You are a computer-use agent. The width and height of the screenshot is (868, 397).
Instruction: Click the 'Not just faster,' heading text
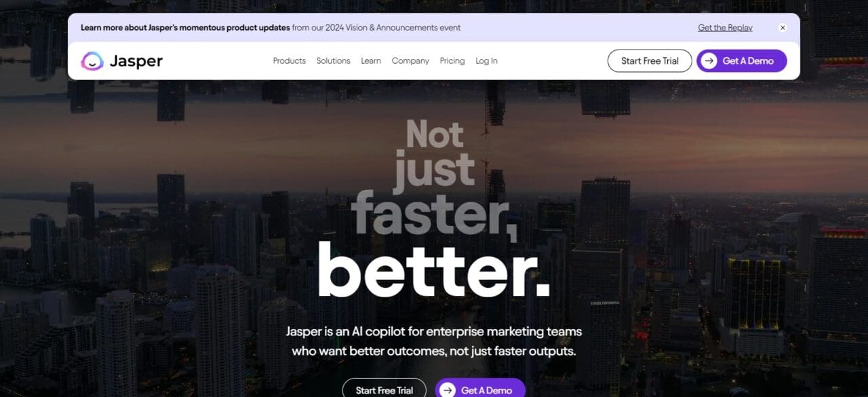click(434, 179)
